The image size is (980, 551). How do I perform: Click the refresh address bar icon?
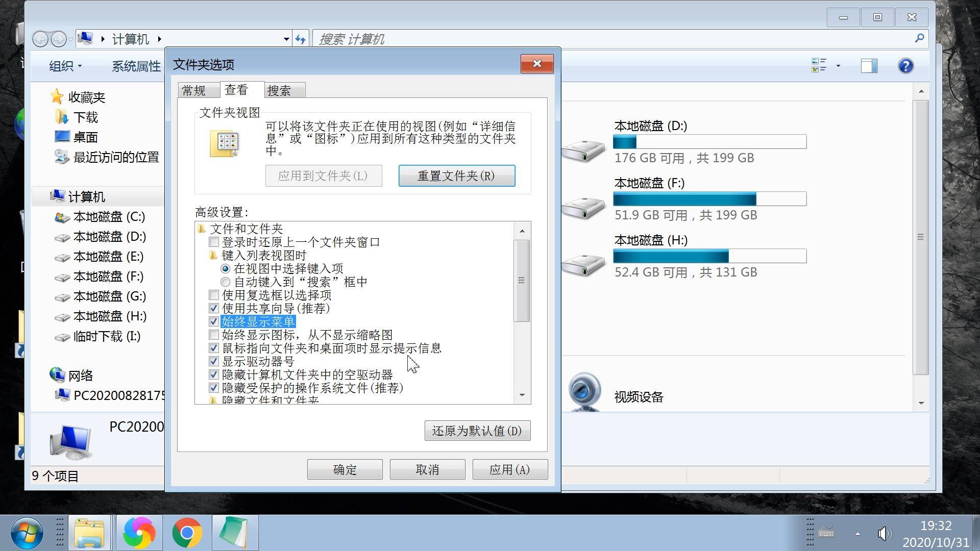pos(301,39)
